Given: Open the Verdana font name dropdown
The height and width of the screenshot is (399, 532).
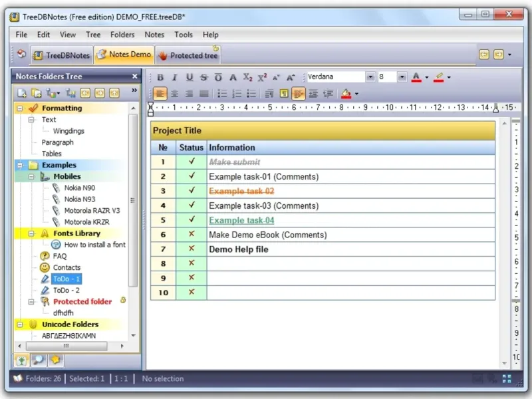Looking at the screenshot, I should click(x=370, y=77).
